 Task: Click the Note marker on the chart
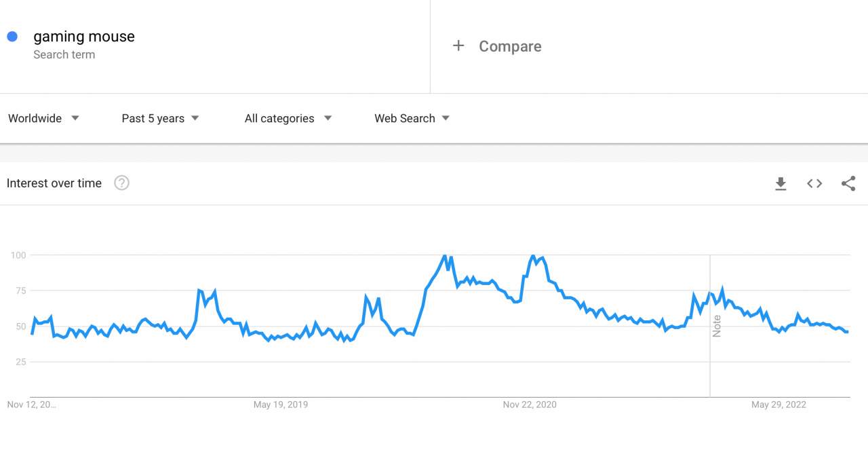717,326
